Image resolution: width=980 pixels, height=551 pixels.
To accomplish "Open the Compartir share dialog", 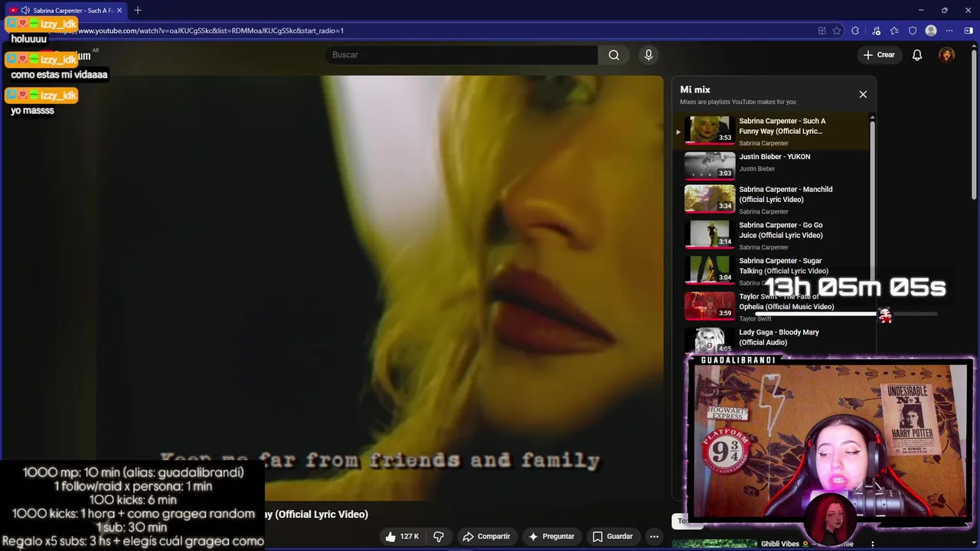I will [x=486, y=536].
